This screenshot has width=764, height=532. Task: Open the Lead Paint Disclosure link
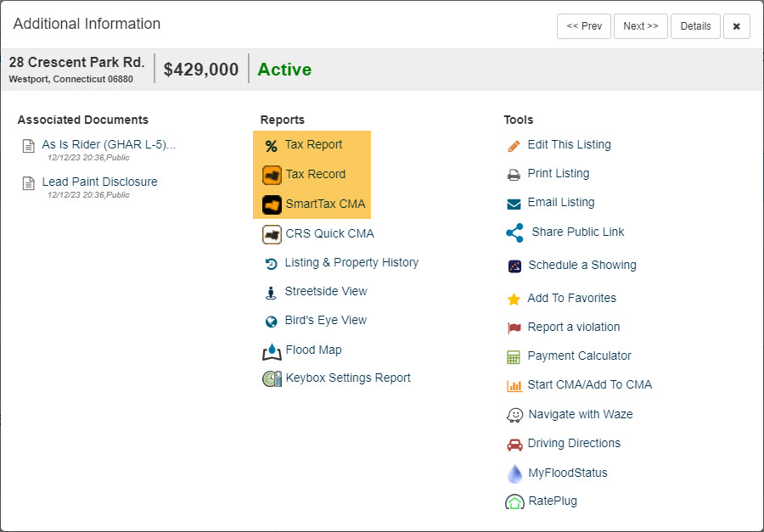[100, 182]
